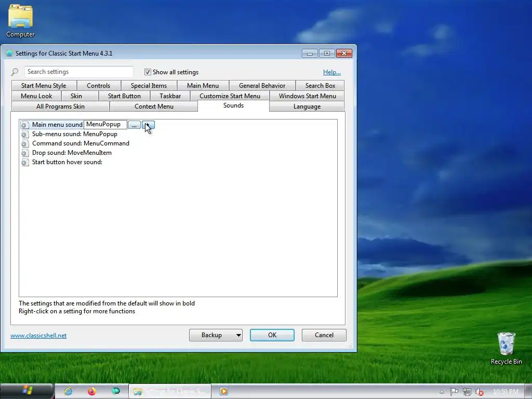Viewport: 532px width, 399px height.
Task: Click the gear icon for Start button hover sound
Action: [x=25, y=162]
